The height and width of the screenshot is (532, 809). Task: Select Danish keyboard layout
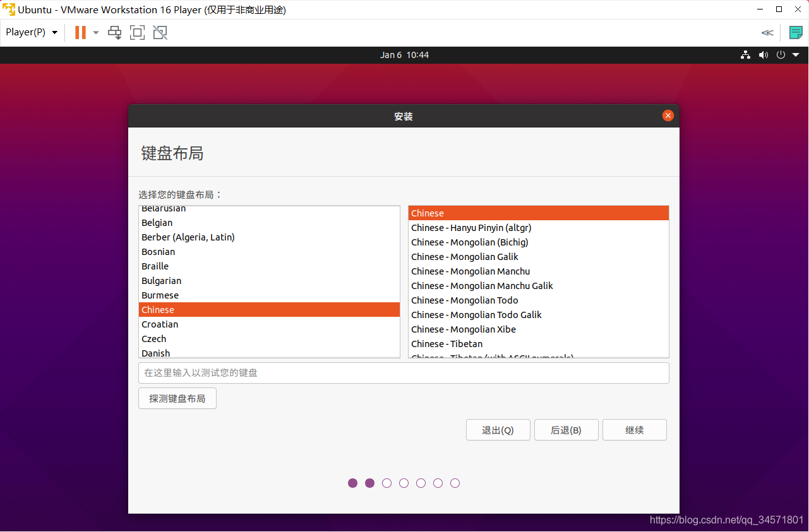[269, 352]
